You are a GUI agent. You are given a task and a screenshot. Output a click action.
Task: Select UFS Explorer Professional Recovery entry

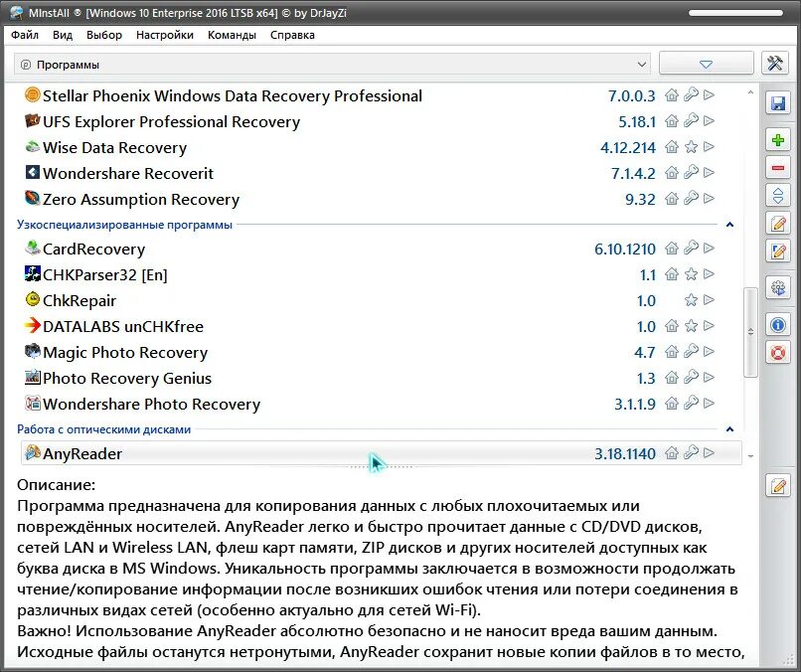coord(171,121)
